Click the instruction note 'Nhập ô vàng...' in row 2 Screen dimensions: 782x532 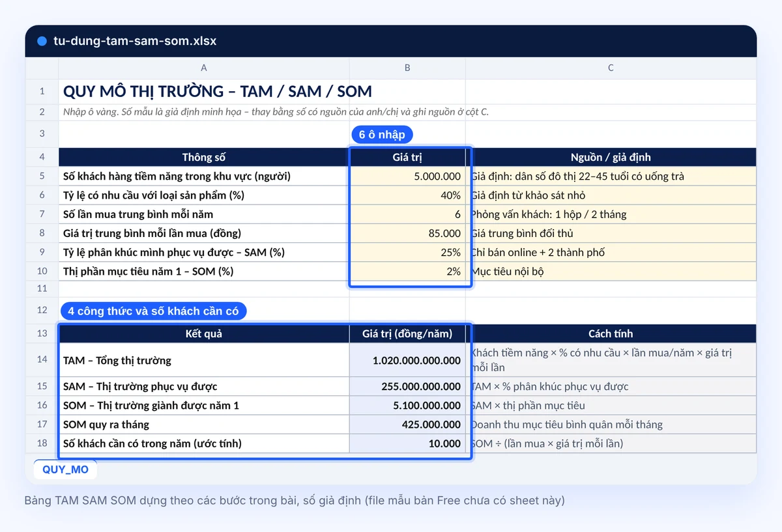click(276, 112)
